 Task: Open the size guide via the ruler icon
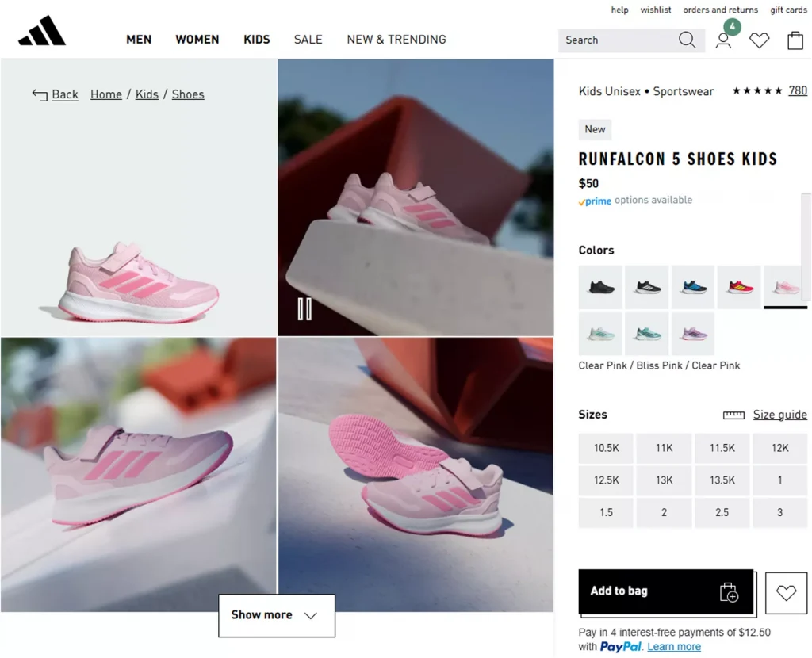click(733, 415)
